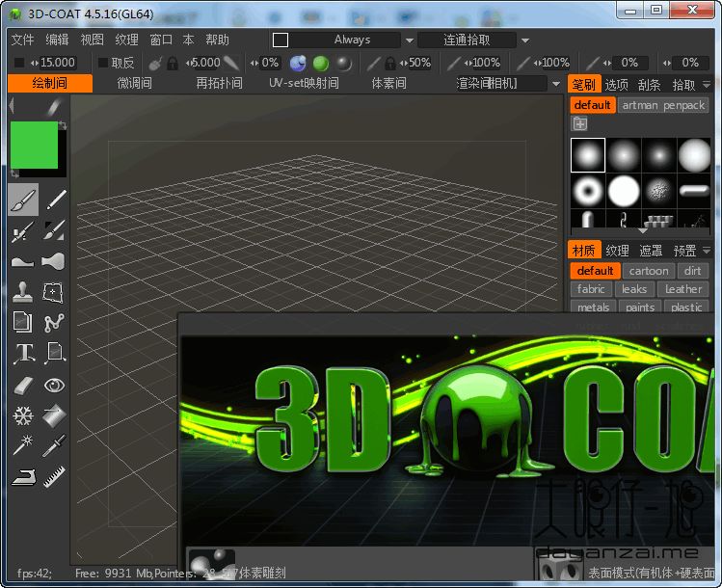
Task: Collapse the left tool panel arrow
Action: (x=13, y=106)
